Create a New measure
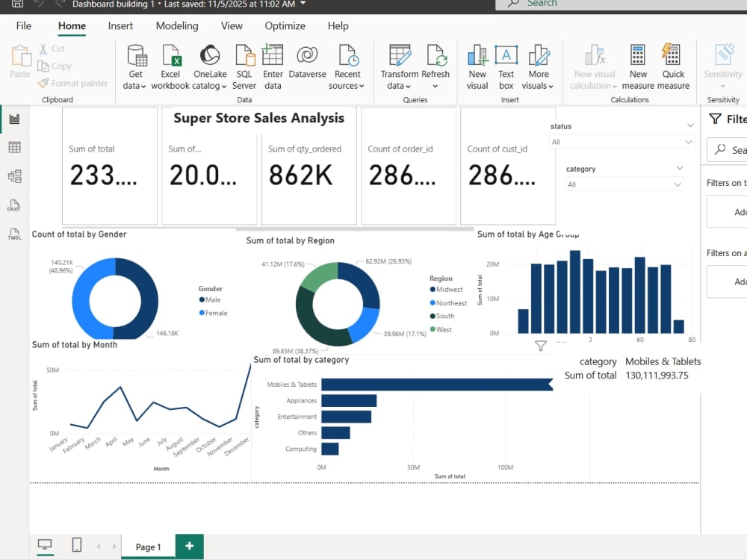 pyautogui.click(x=638, y=66)
